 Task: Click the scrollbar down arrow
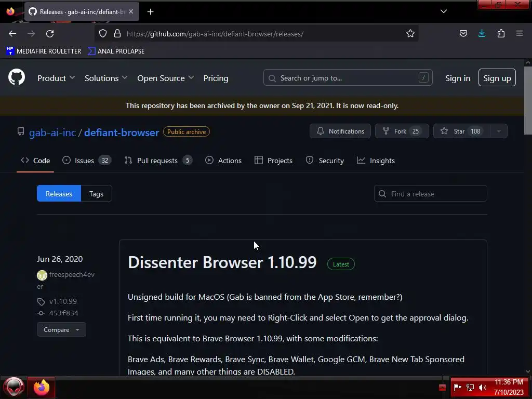point(528,371)
